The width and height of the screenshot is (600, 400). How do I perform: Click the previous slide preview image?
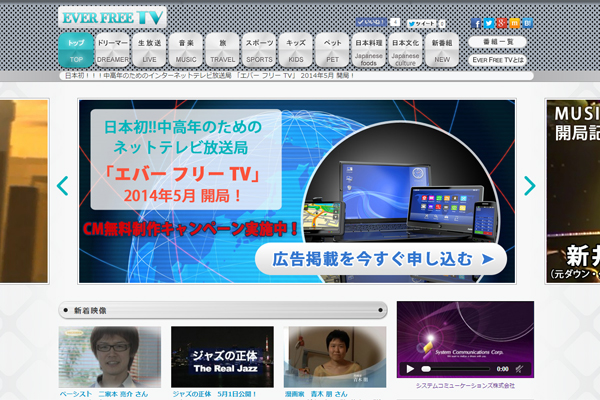pos(24,191)
